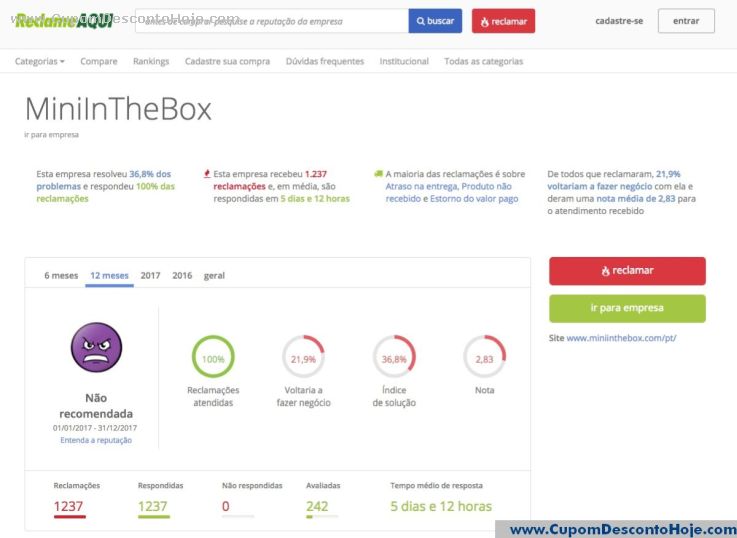Click the Respondidas count 1237 in green
Viewport: 737px width, 538px height.
tap(152, 507)
